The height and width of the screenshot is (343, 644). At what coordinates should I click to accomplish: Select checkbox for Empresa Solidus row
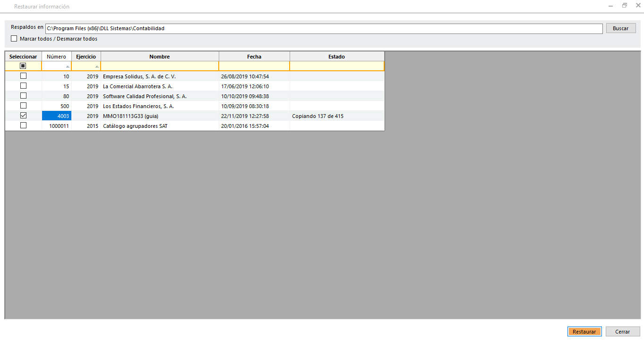coord(23,76)
